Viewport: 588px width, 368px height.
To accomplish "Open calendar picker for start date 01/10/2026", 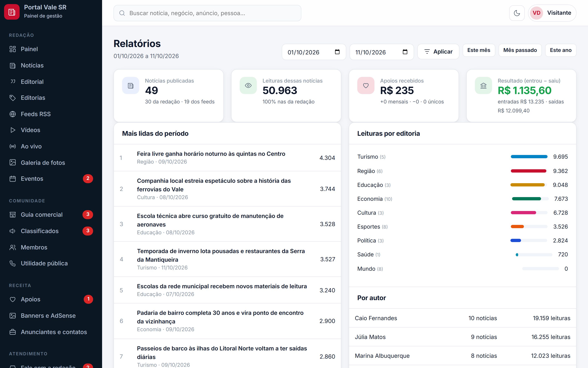I will point(337,52).
